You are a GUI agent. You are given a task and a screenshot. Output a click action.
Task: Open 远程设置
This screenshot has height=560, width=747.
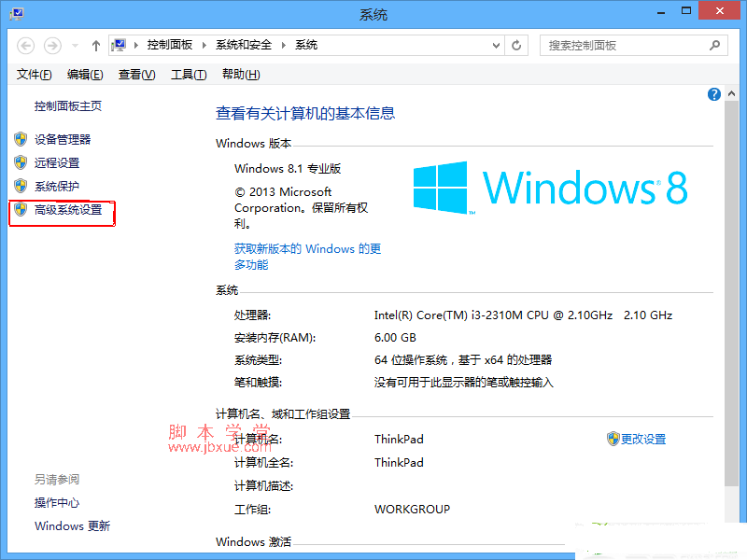pyautogui.click(x=57, y=162)
